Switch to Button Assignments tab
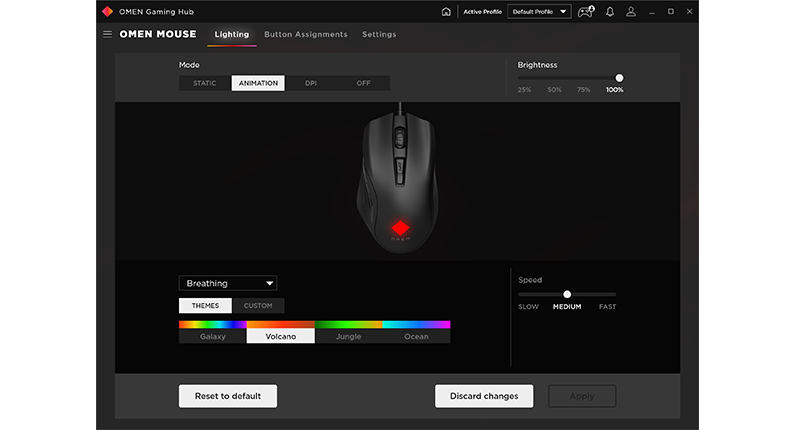 click(x=306, y=34)
